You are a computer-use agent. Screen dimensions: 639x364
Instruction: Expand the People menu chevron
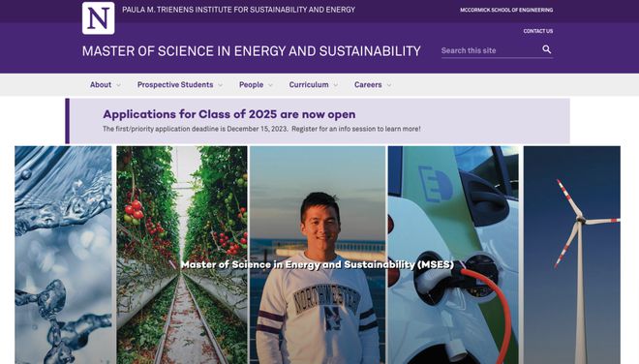(270, 85)
